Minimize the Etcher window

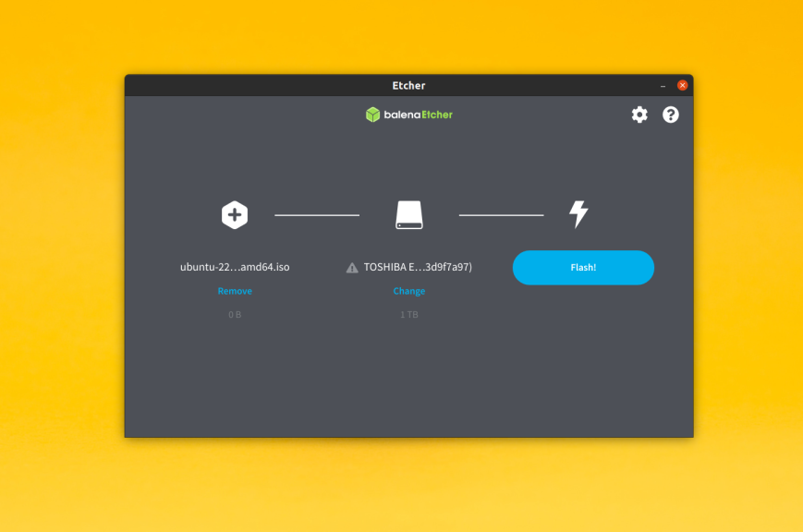point(663,85)
